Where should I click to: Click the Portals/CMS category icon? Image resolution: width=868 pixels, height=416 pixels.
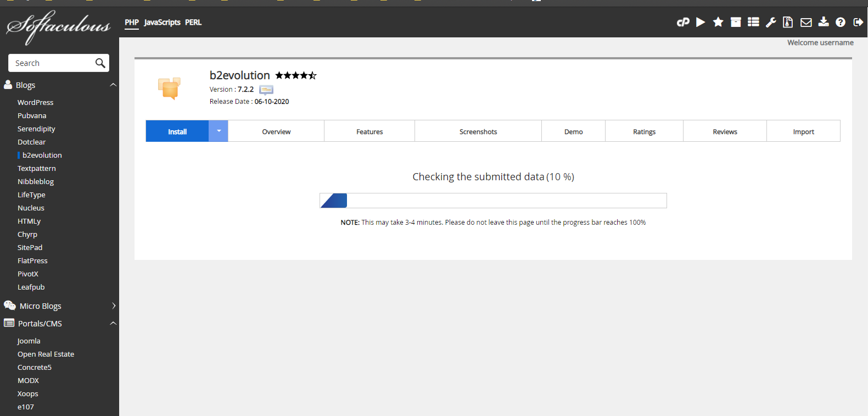(x=9, y=323)
